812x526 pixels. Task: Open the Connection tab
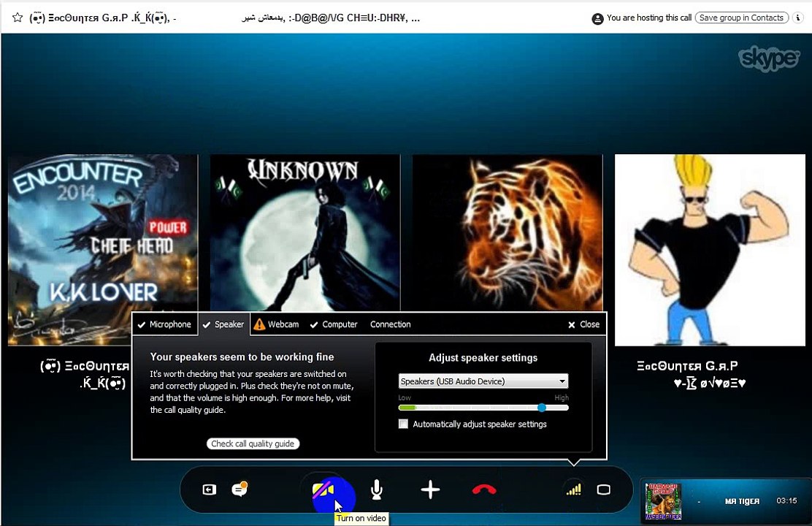[391, 324]
